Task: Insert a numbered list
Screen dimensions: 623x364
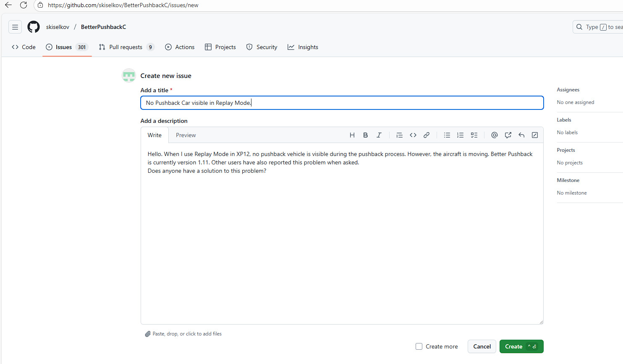Action: (x=461, y=135)
